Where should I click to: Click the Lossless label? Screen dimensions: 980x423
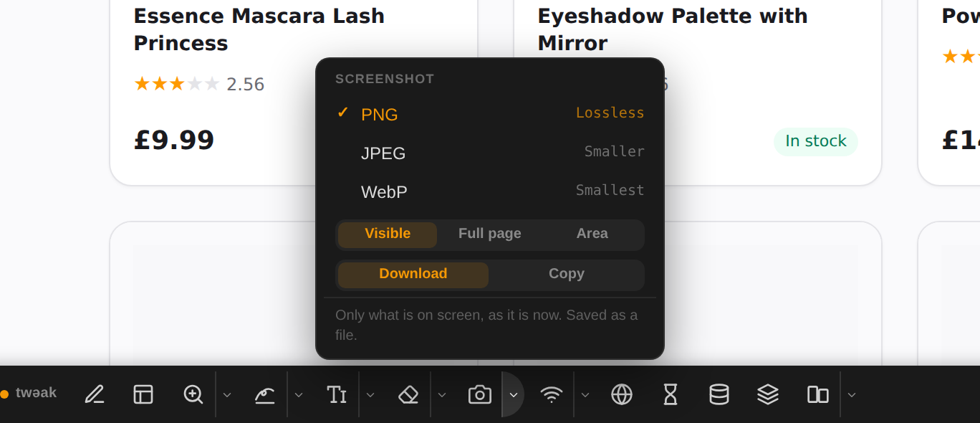tap(610, 113)
